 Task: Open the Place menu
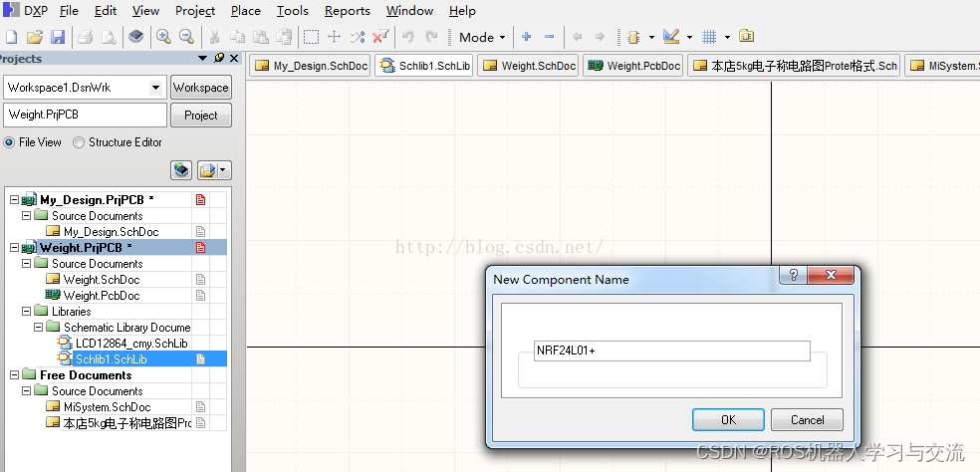coord(246,11)
